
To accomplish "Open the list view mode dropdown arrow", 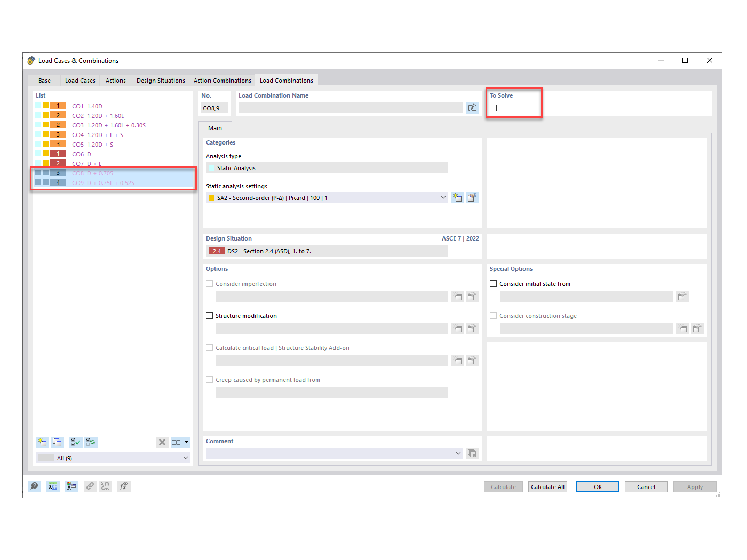I will click(x=186, y=442).
